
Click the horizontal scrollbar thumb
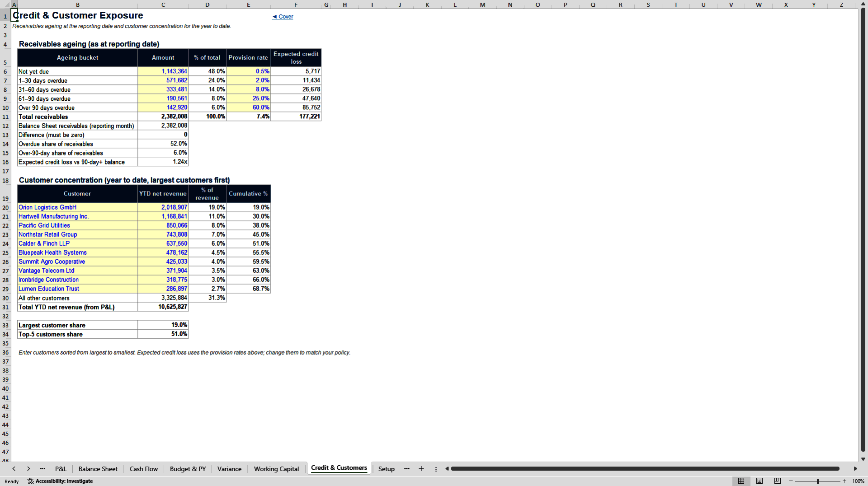tap(645, 469)
